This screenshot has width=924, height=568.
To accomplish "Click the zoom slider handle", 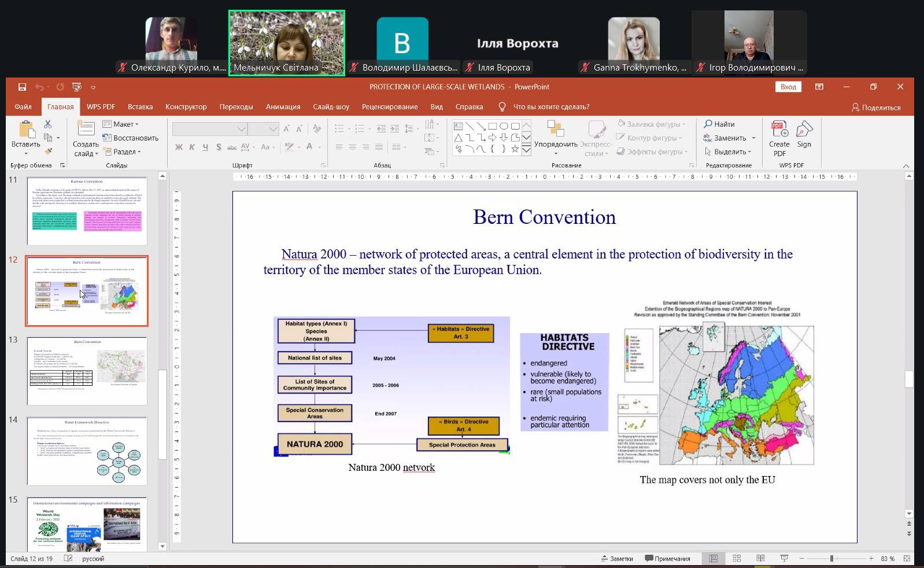I will [831, 559].
